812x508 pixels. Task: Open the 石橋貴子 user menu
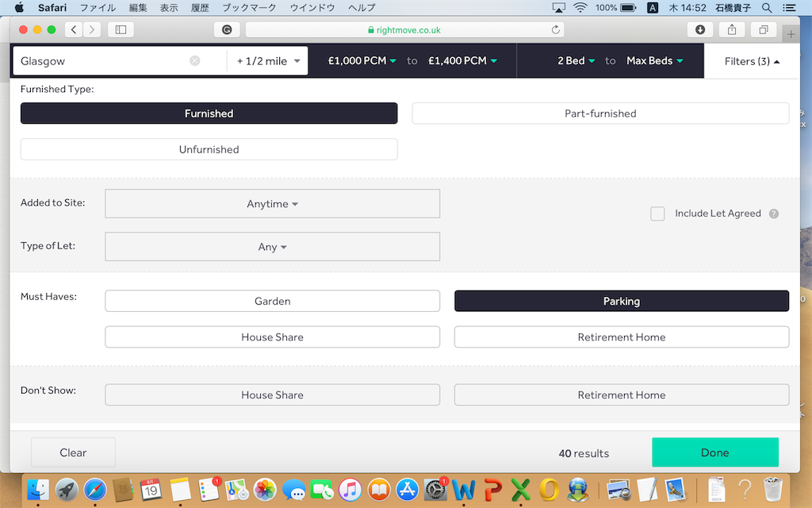tap(733, 8)
